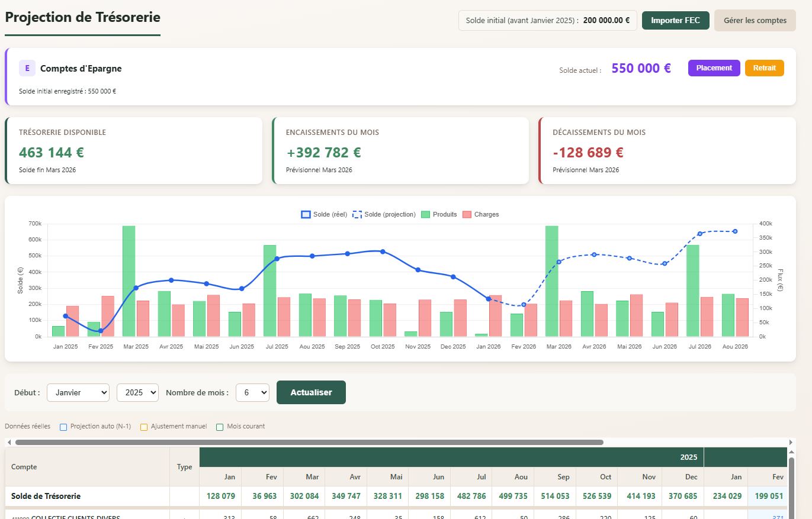Click the blue Projection auto (N-1) legend square
Image resolution: width=812 pixels, height=519 pixels.
[x=63, y=427]
